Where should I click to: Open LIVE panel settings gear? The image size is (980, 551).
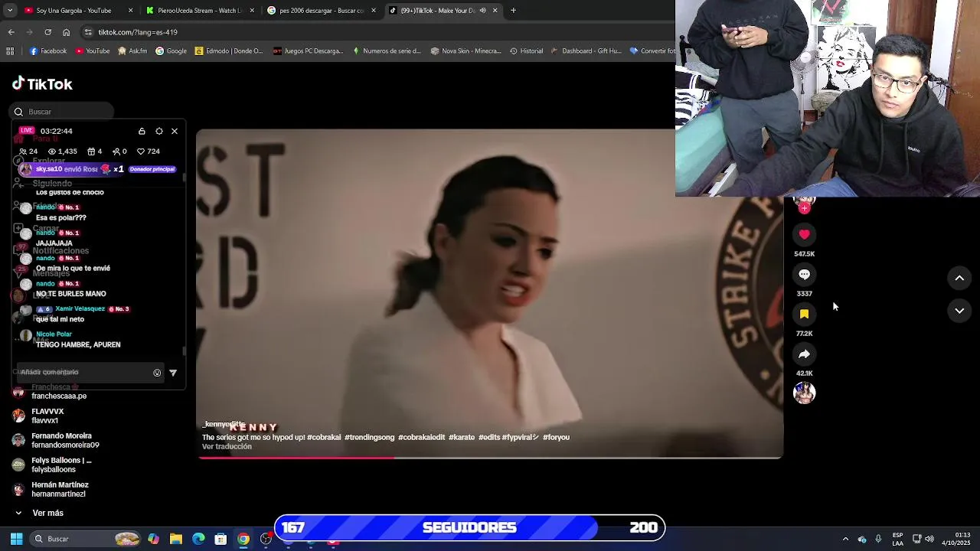coord(159,132)
